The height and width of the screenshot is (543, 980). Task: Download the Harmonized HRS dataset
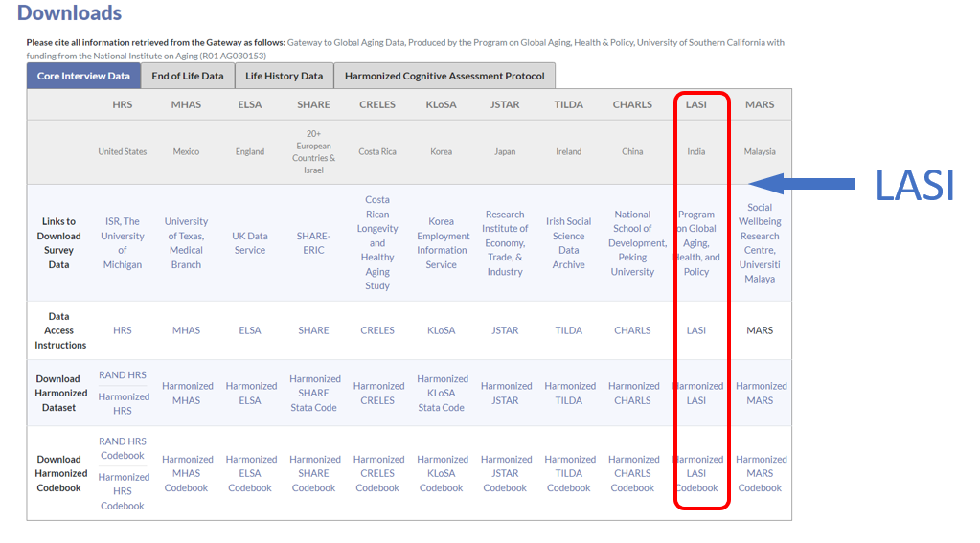tap(124, 403)
